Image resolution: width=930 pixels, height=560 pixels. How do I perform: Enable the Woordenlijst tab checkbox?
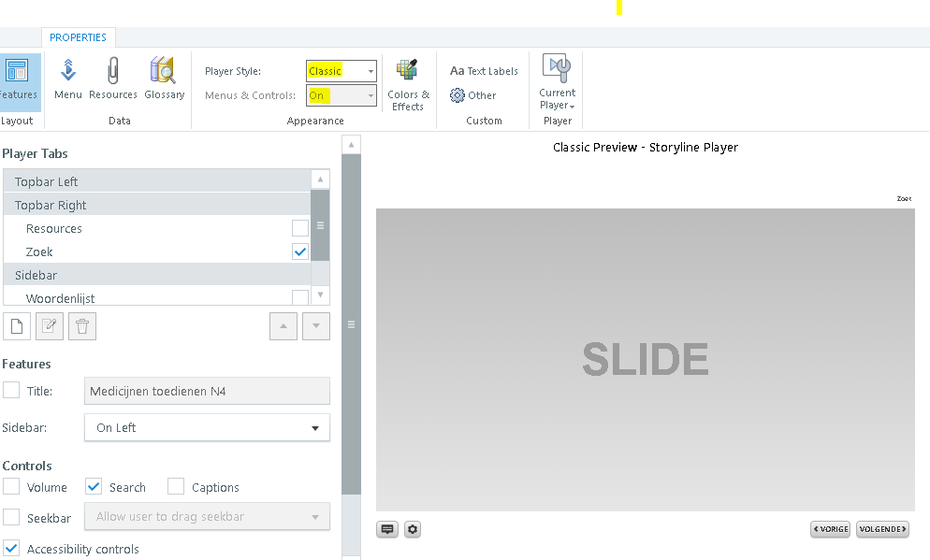pos(300,297)
